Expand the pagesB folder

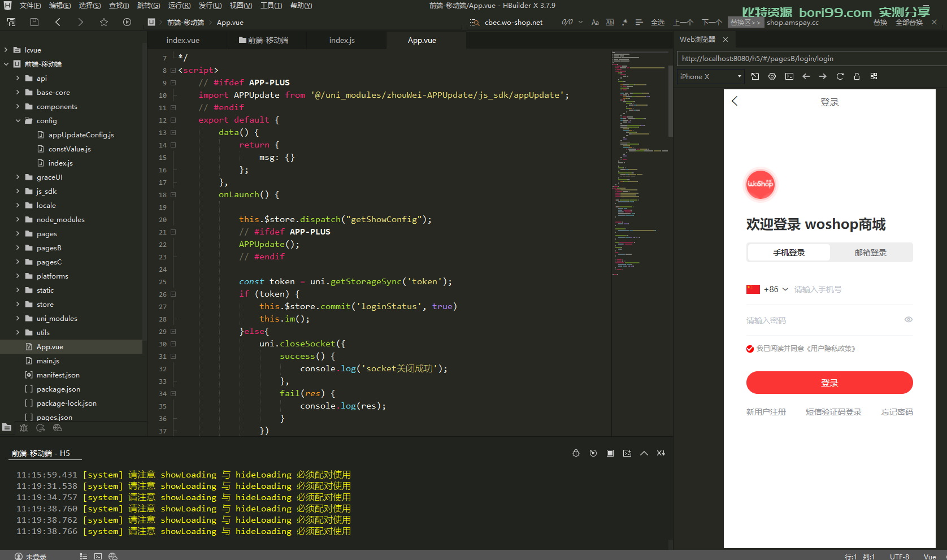pos(18,248)
